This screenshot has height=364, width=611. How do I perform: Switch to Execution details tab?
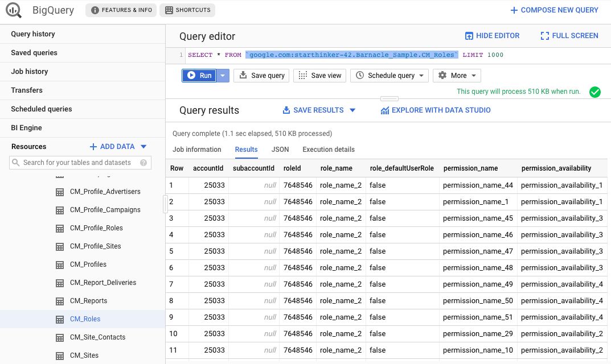[x=329, y=150]
